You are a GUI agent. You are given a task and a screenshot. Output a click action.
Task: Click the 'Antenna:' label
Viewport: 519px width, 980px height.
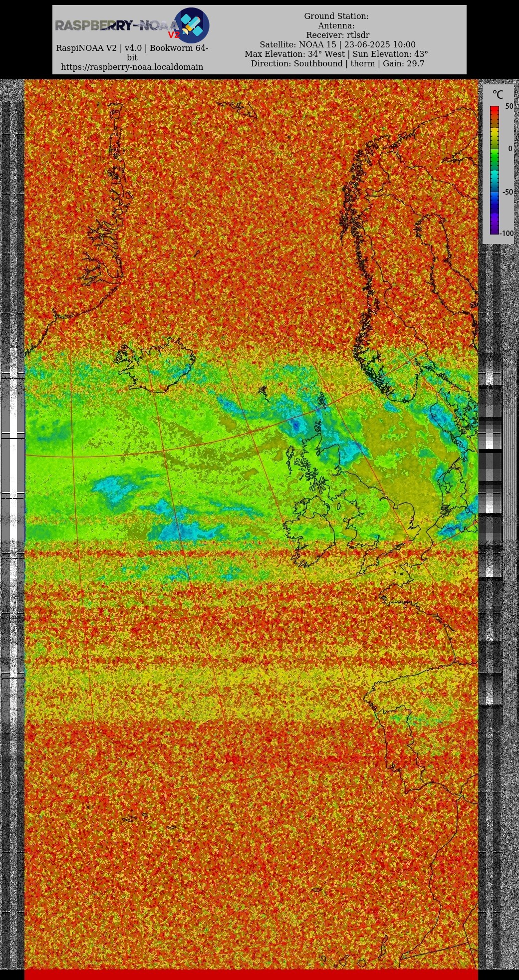click(x=336, y=26)
